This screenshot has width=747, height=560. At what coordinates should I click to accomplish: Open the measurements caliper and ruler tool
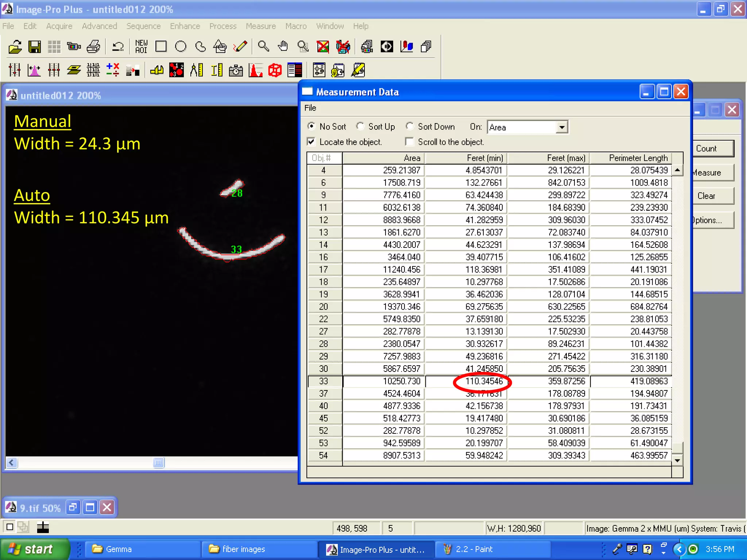(x=196, y=70)
